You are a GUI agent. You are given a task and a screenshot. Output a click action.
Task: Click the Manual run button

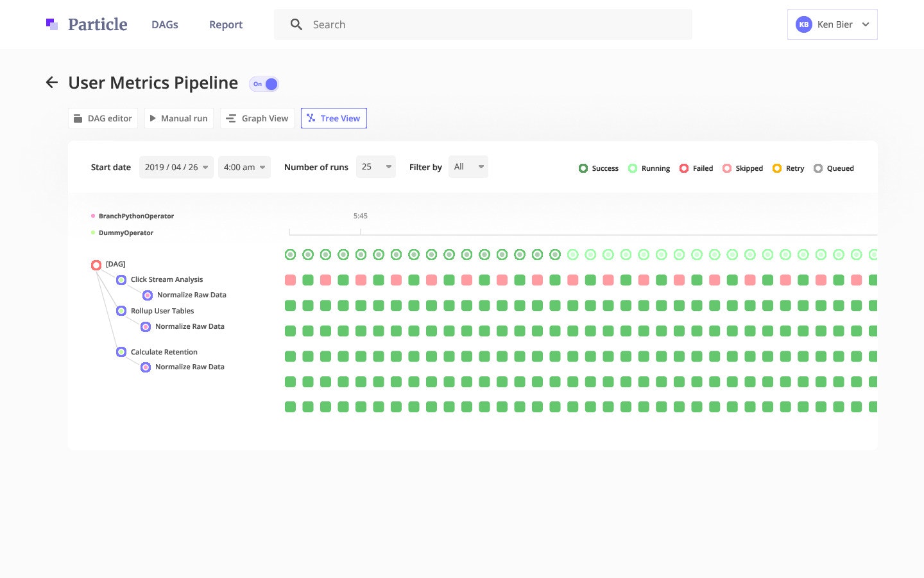(x=179, y=118)
